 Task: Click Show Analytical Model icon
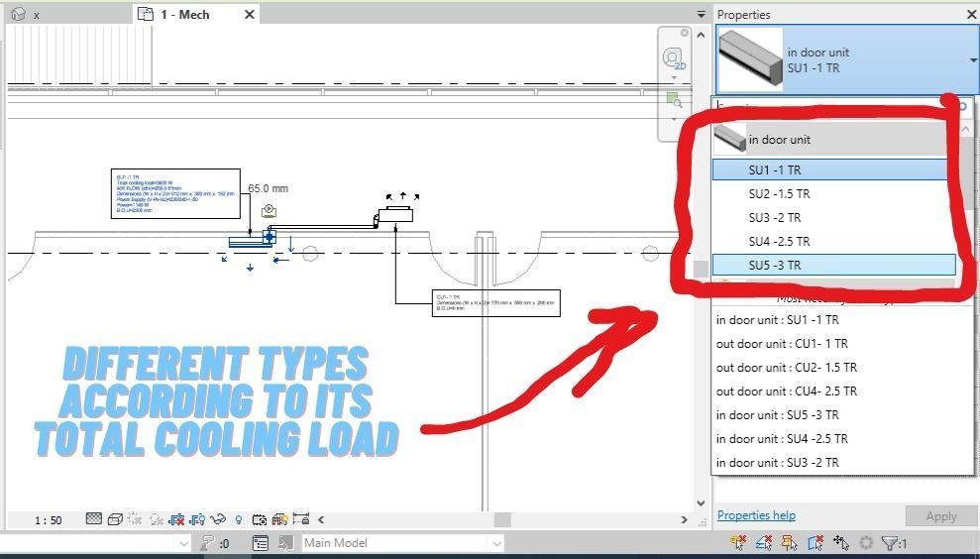pyautogui.click(x=280, y=519)
